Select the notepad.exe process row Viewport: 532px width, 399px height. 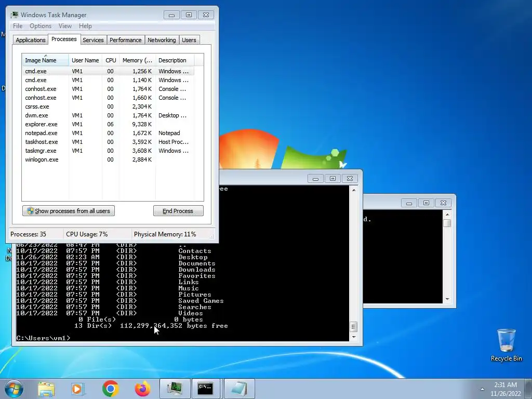[108, 133]
